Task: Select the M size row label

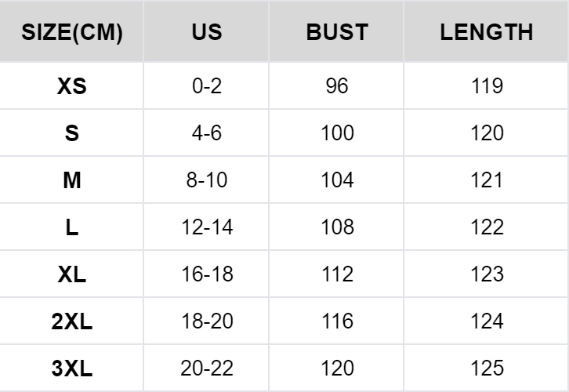Action: (72, 180)
